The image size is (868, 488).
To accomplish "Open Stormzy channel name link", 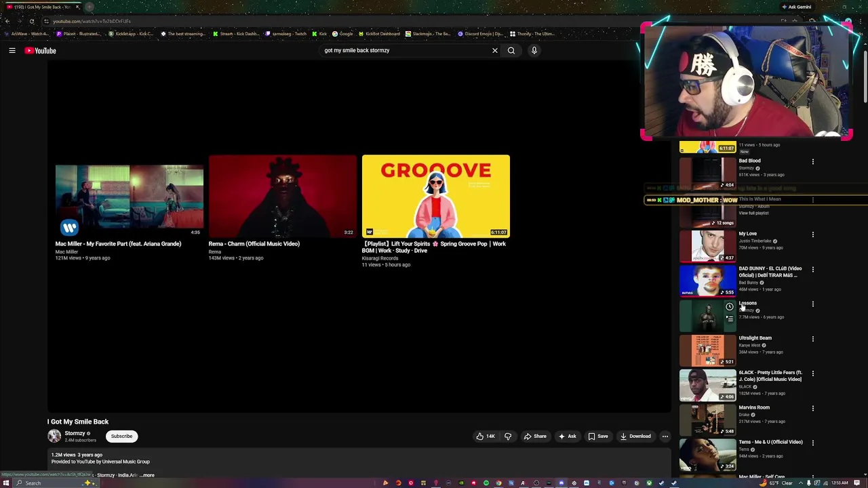I will (75, 433).
